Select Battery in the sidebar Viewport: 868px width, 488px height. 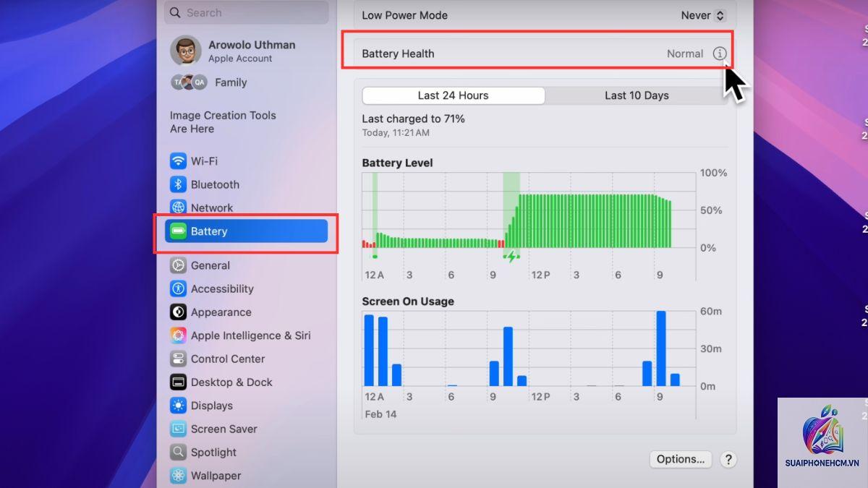pyautogui.click(x=247, y=231)
